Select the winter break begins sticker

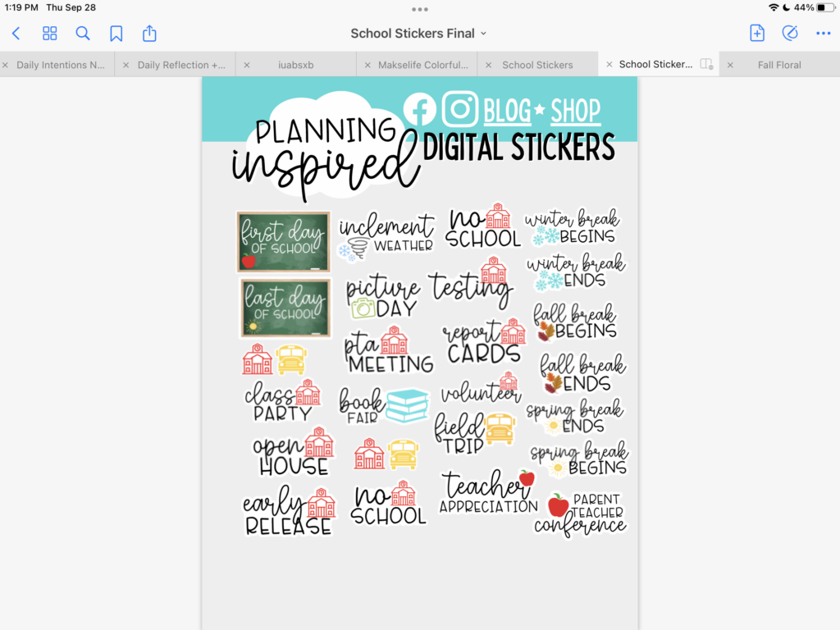click(x=573, y=226)
